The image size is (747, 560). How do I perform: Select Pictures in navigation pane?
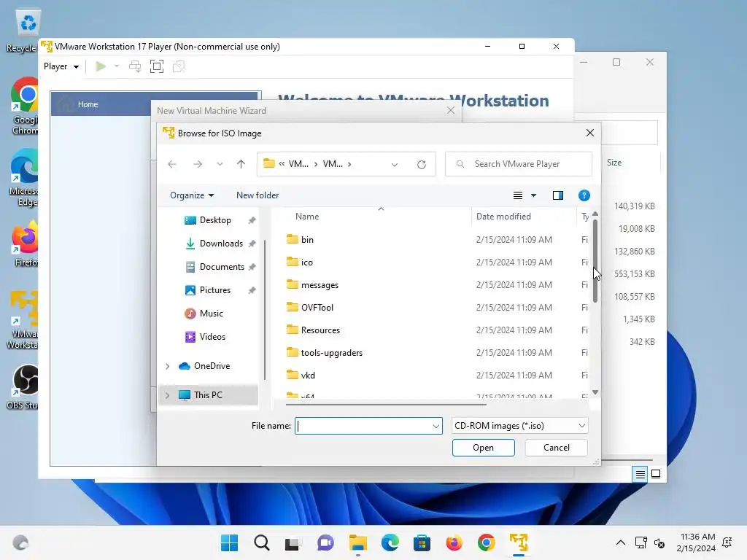215,290
